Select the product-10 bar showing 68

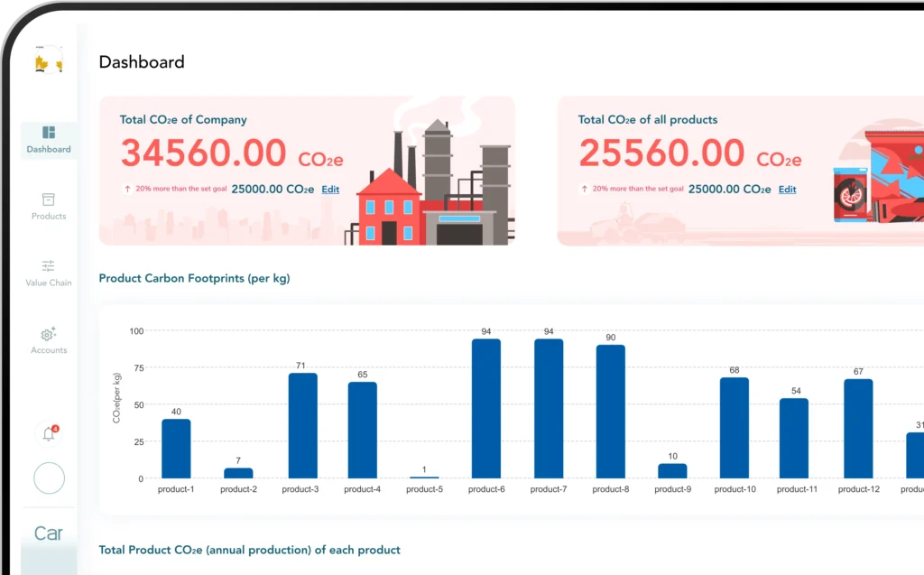(x=735, y=428)
